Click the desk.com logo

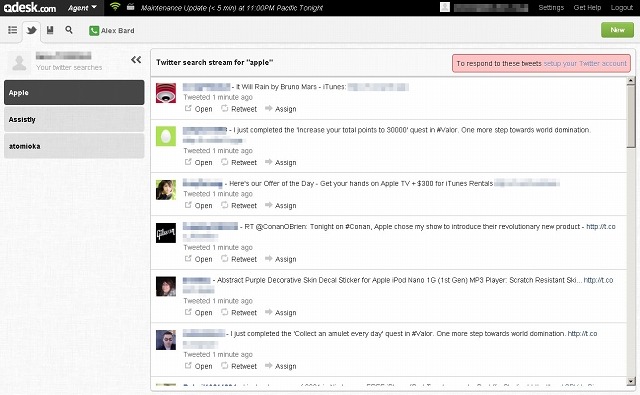click(x=29, y=7)
